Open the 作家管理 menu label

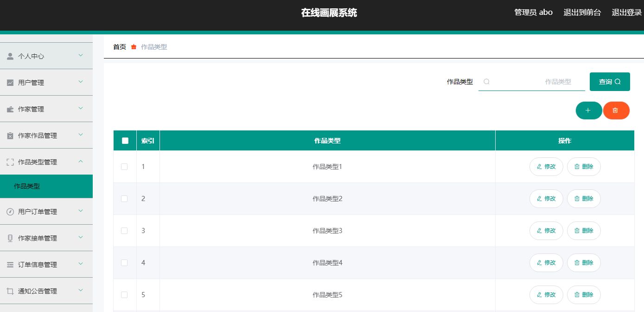point(31,109)
